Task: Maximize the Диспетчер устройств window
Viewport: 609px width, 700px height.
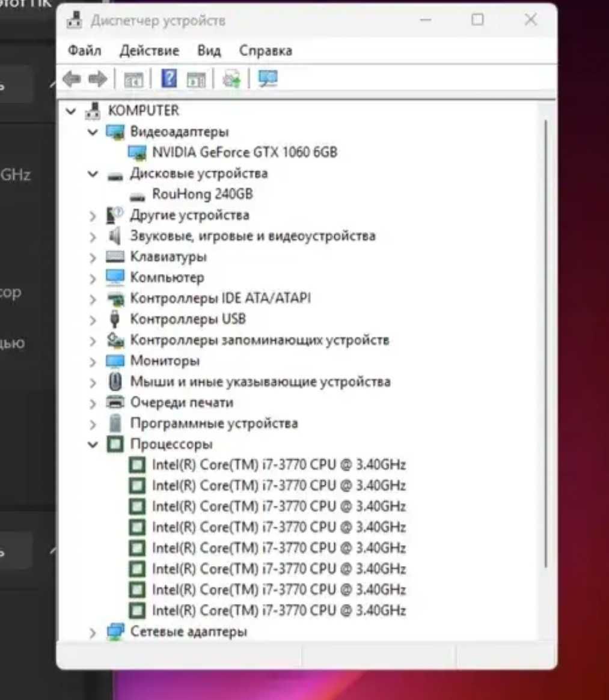Action: point(477,20)
